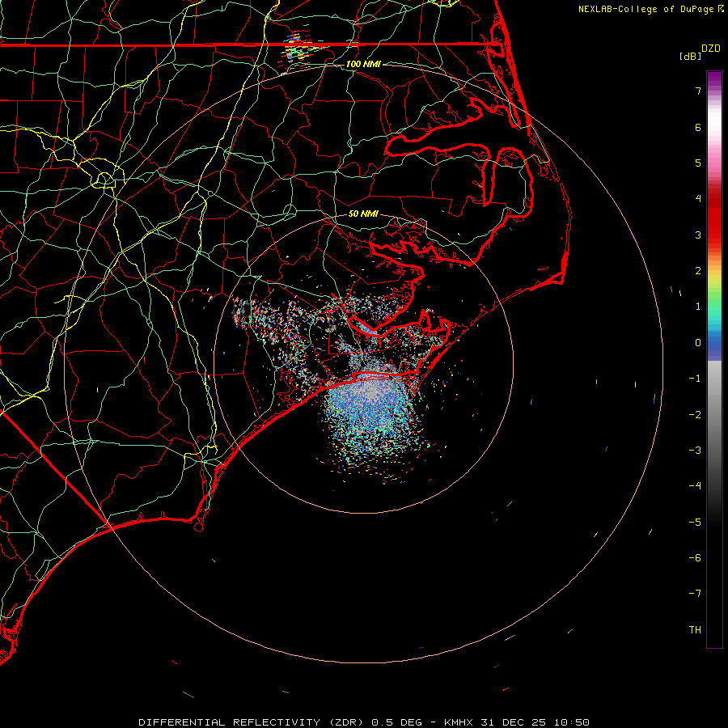
Task: Click the 3 value on color scale
Action: pos(698,235)
